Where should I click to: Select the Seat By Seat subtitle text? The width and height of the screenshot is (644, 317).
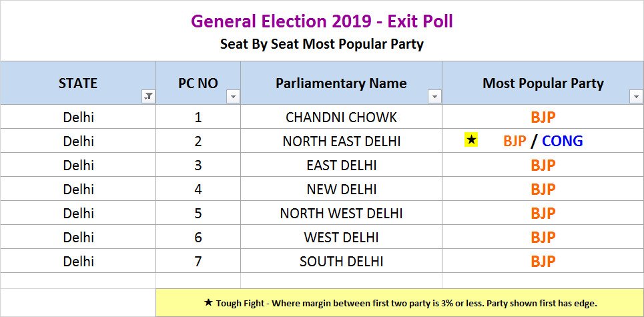(322, 45)
